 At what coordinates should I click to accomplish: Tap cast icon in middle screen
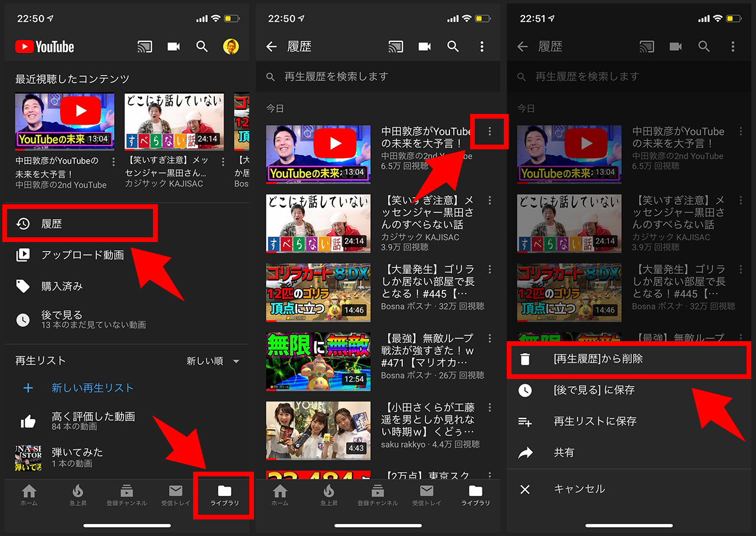pos(395,47)
